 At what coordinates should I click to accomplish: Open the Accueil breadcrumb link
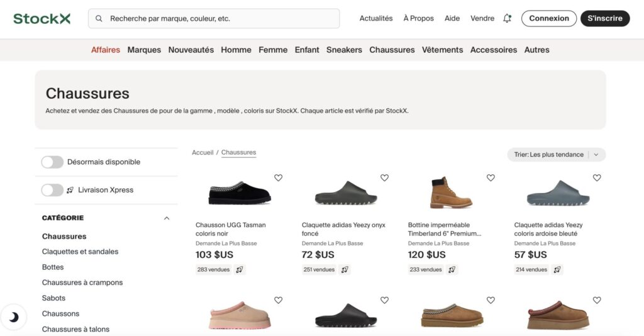pos(203,152)
